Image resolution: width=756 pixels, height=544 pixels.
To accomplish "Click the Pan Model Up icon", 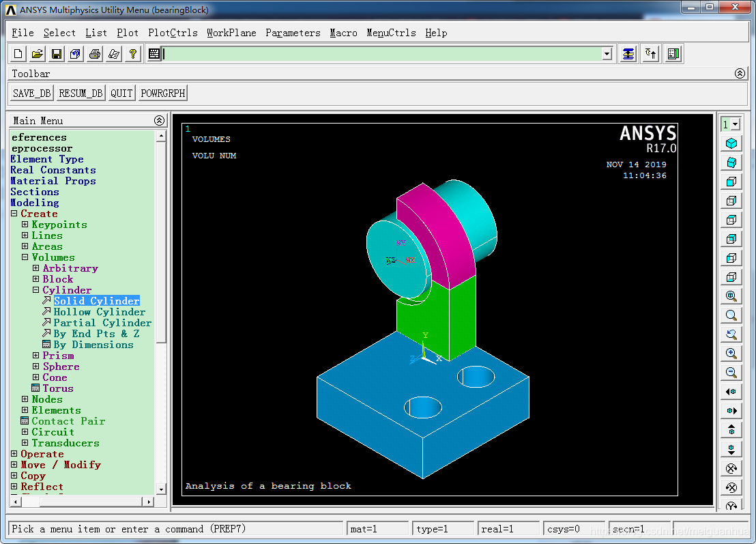I will [731, 430].
